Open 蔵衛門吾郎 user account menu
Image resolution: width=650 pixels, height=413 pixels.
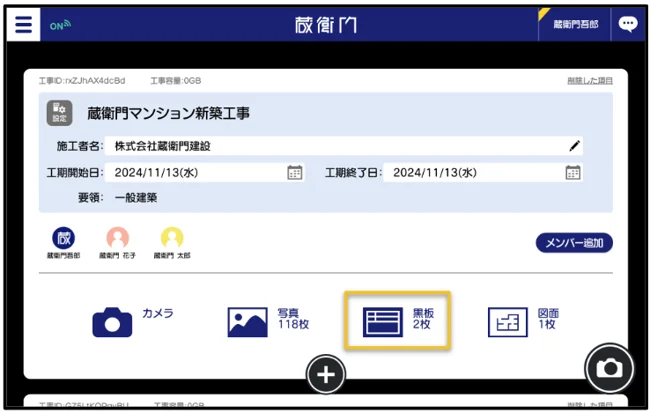tap(575, 24)
